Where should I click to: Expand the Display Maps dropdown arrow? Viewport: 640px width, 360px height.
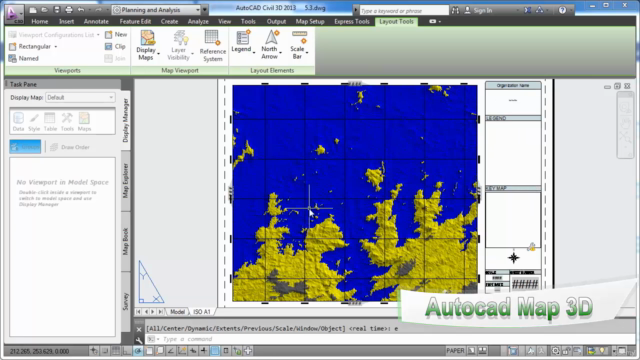(158, 53)
